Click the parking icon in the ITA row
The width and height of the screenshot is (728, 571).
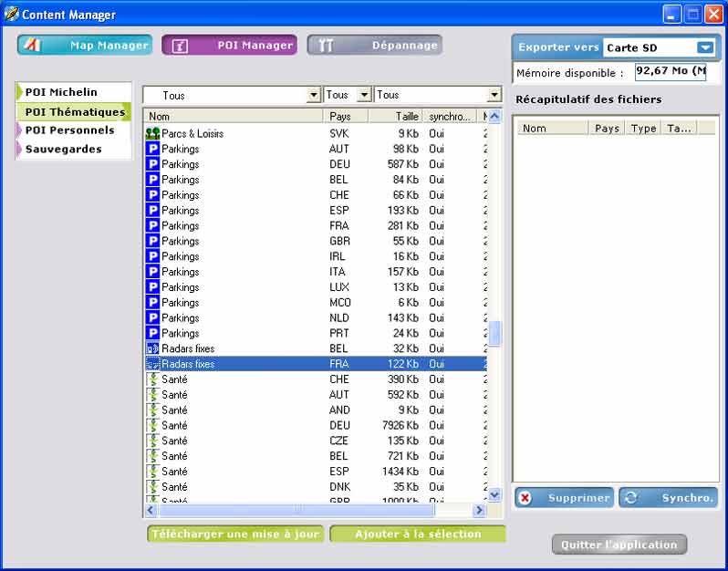tap(152, 272)
